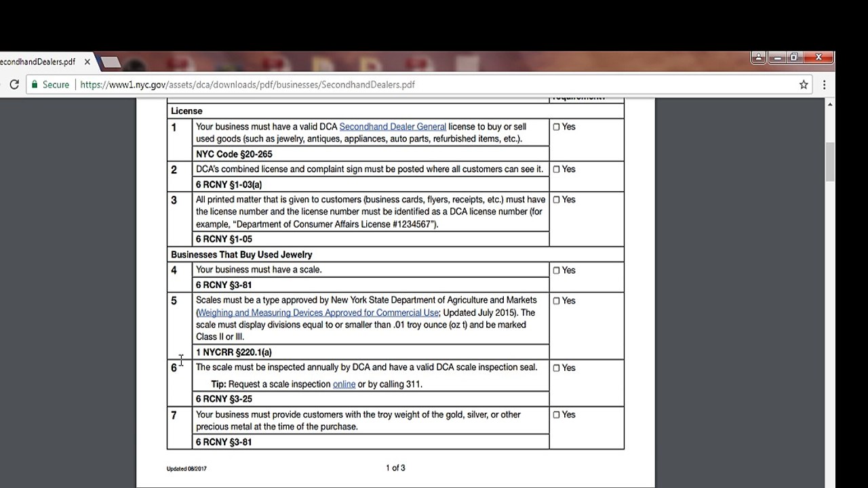868x488 pixels.
Task: Click the Updated 08/2017 footer text
Action: 186,469
